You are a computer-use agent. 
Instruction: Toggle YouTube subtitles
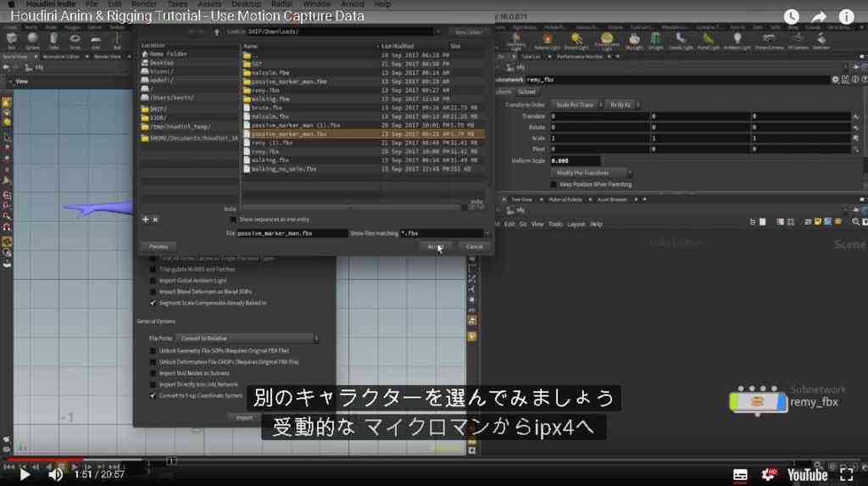(x=740, y=475)
